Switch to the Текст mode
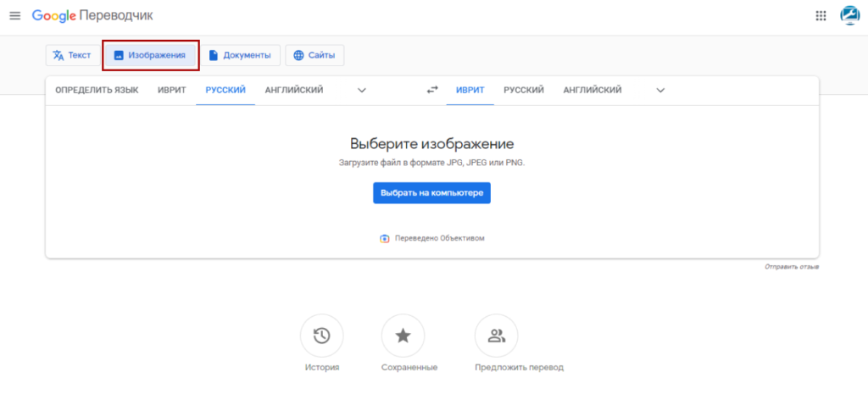868x394 pixels. pos(73,55)
